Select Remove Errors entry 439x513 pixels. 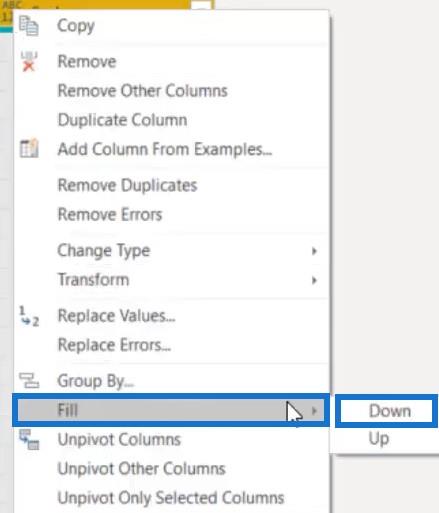tap(110, 214)
